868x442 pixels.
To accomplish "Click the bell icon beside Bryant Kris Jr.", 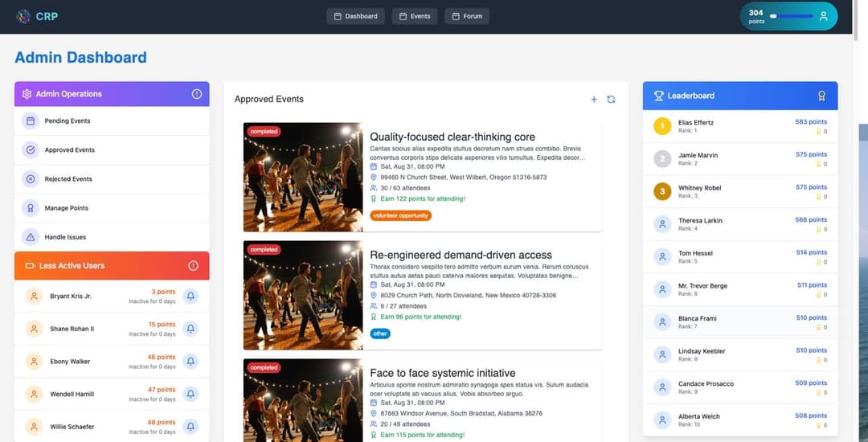I will click(x=190, y=297).
